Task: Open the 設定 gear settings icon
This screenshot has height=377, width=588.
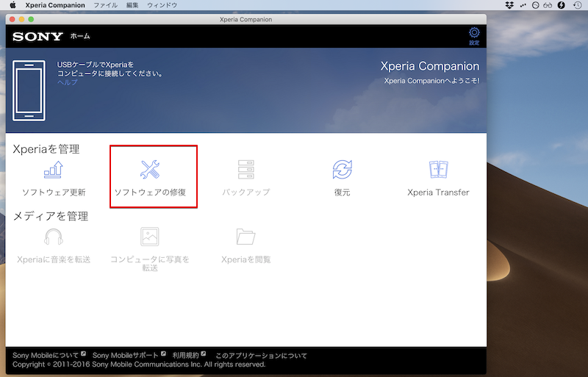Action: point(474,33)
